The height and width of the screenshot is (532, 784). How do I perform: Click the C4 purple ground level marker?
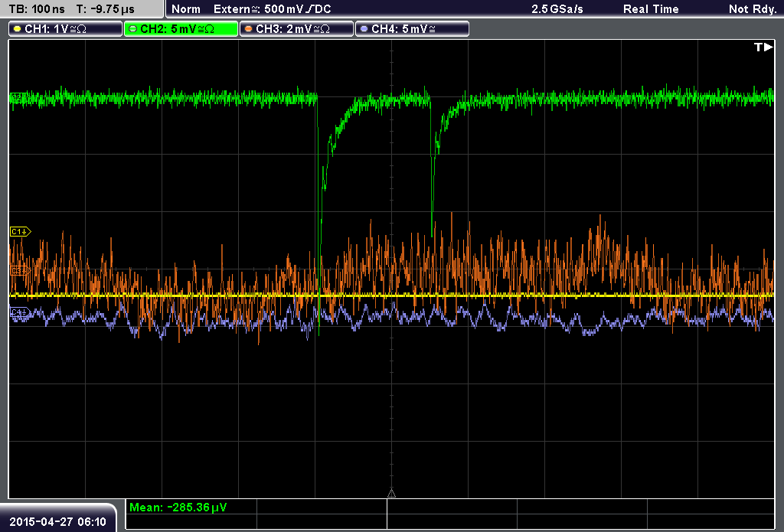click(20, 312)
